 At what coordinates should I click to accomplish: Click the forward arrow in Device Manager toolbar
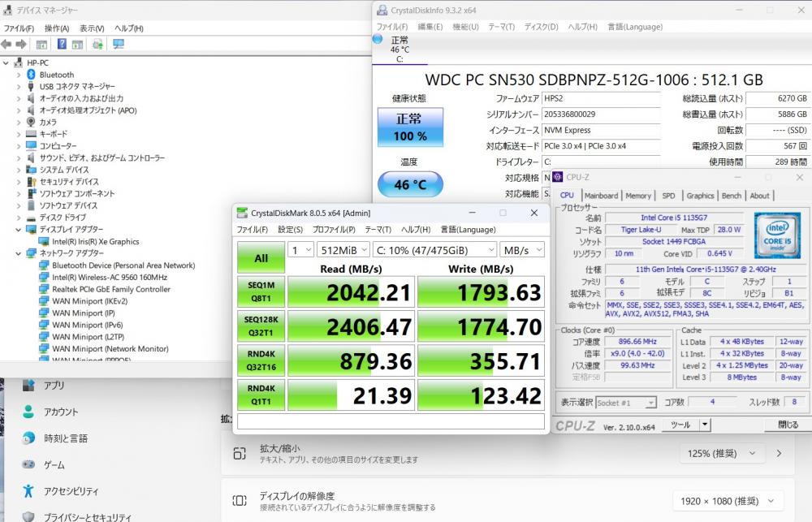coord(21,45)
